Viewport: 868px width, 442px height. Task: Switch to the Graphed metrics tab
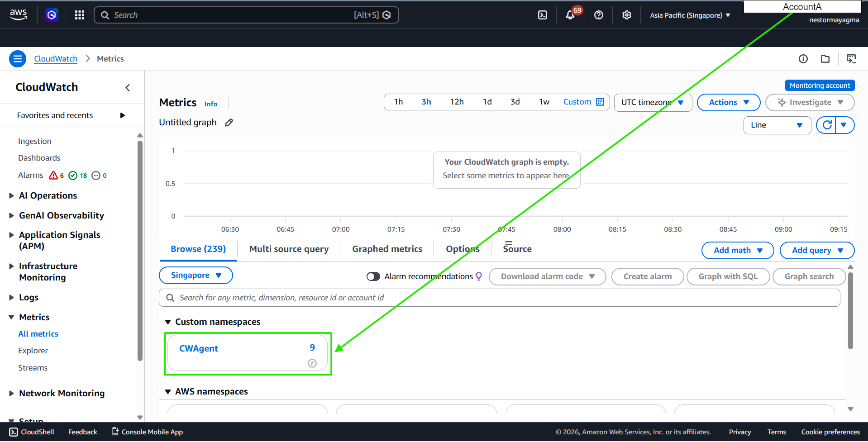(387, 249)
